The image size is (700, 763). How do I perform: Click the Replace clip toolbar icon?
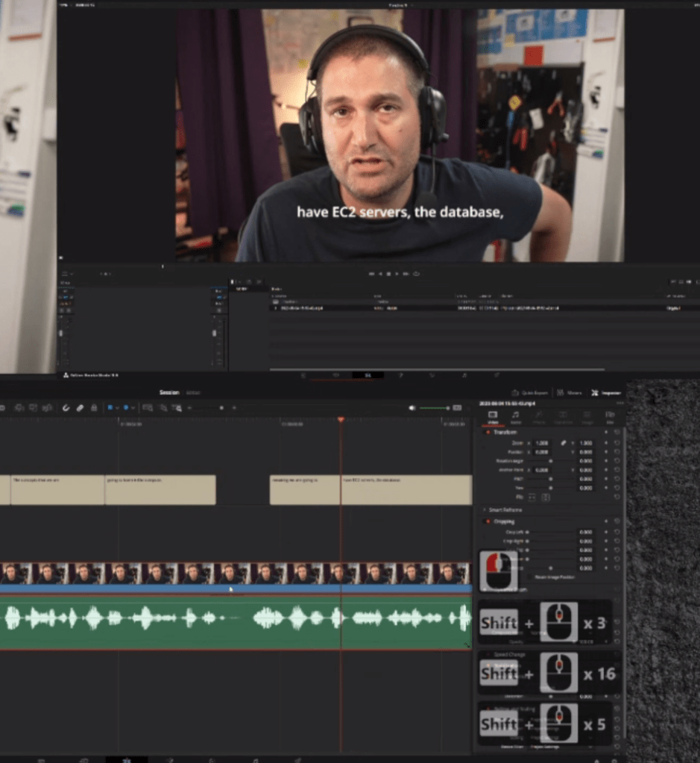coord(47,408)
